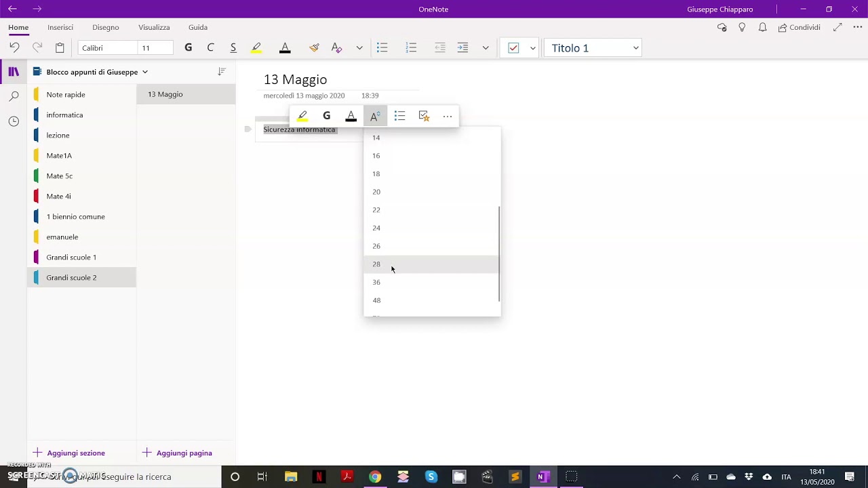The image size is (868, 488).
Task: Click the Condividi share button
Action: (800, 27)
